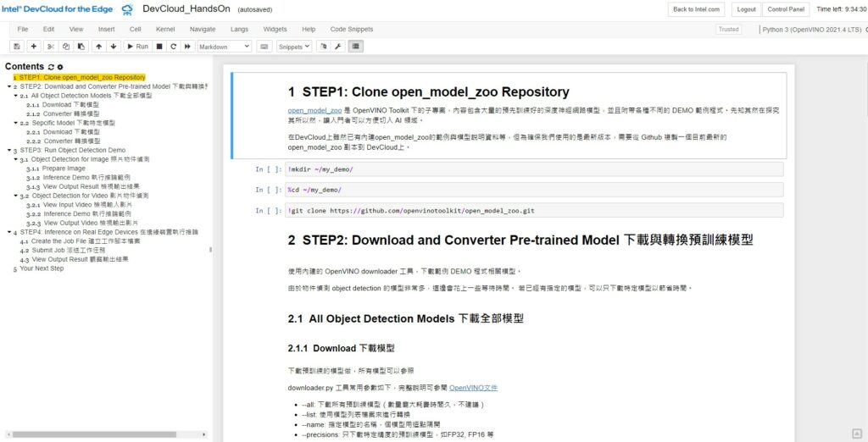The image size is (868, 442).
Task: Open the Kernel menu
Action: [x=165, y=30]
